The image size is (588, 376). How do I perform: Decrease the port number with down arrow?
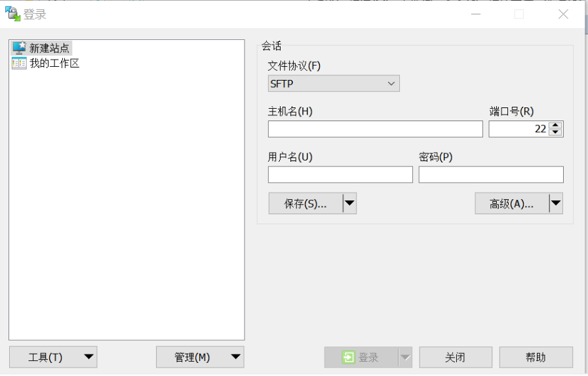pyautogui.click(x=555, y=132)
